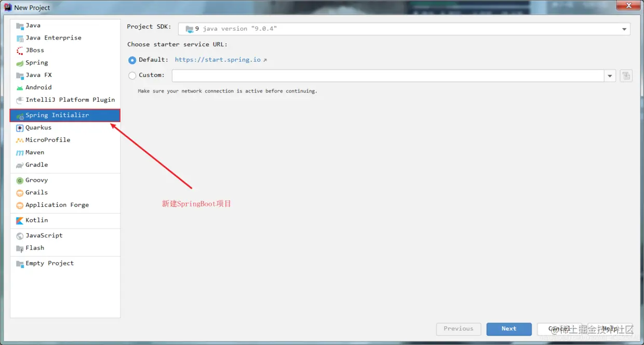Image resolution: width=644 pixels, height=345 pixels.
Task: Click the Java FX folder icon
Action: click(20, 75)
